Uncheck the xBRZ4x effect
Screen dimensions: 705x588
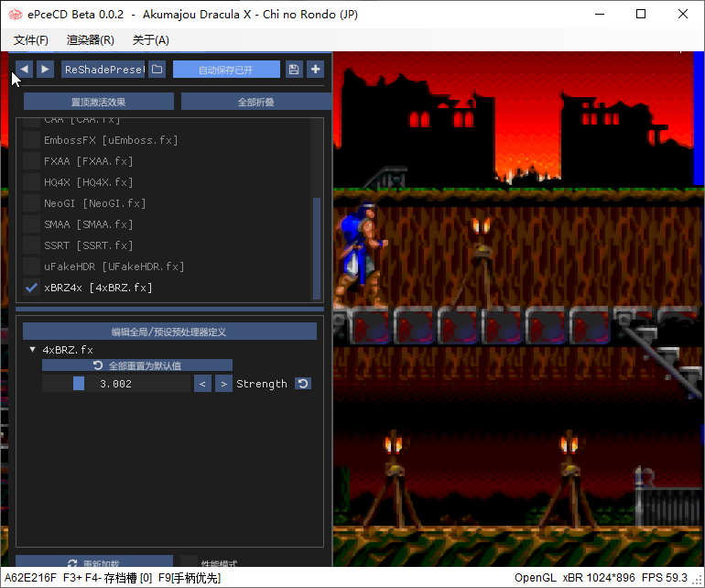click(31, 288)
